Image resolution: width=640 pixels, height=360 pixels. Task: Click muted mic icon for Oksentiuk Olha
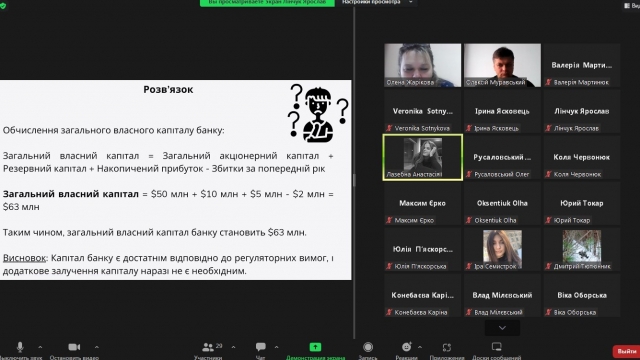click(x=469, y=220)
